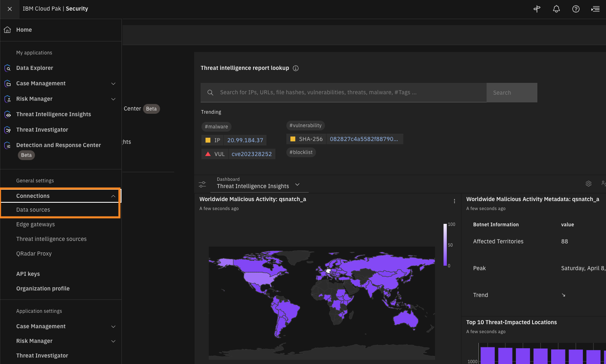Viewport: 606px width, 364px height.
Task: Click the info icon beside report lookup title
Action: point(296,68)
